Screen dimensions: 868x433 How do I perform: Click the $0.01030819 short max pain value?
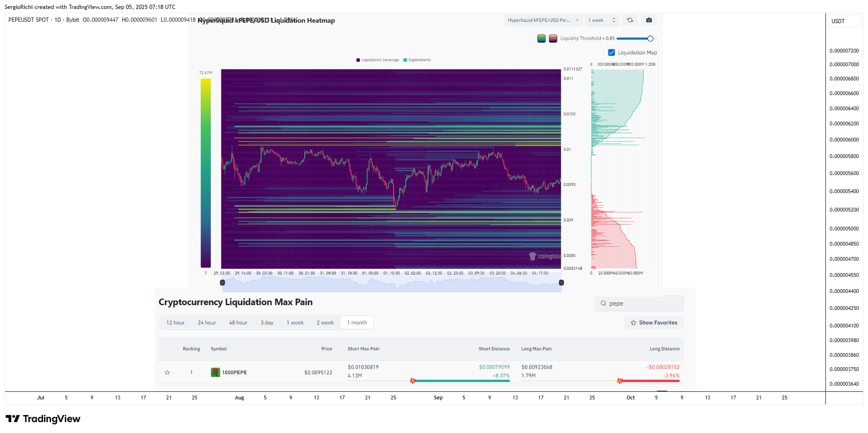[x=363, y=367]
